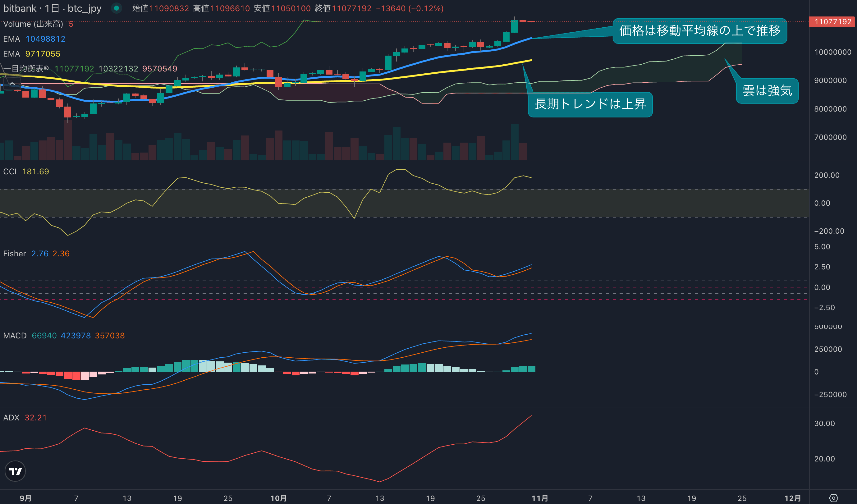Select the Volume (出来高) indicator legend
Viewport: 857px width, 504px height.
[x=33, y=24]
